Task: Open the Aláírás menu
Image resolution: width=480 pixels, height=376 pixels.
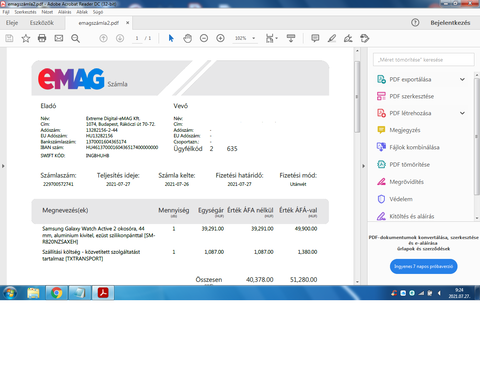Action: coord(65,12)
